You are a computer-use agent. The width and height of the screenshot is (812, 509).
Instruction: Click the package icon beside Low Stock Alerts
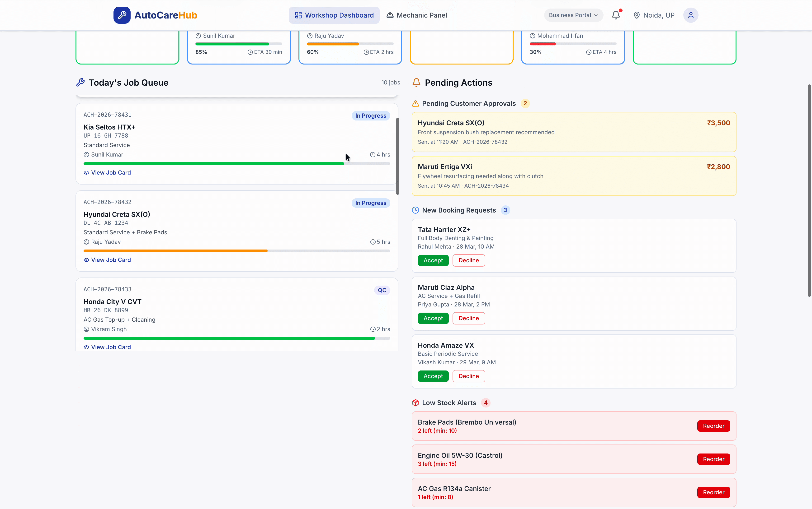point(415,403)
